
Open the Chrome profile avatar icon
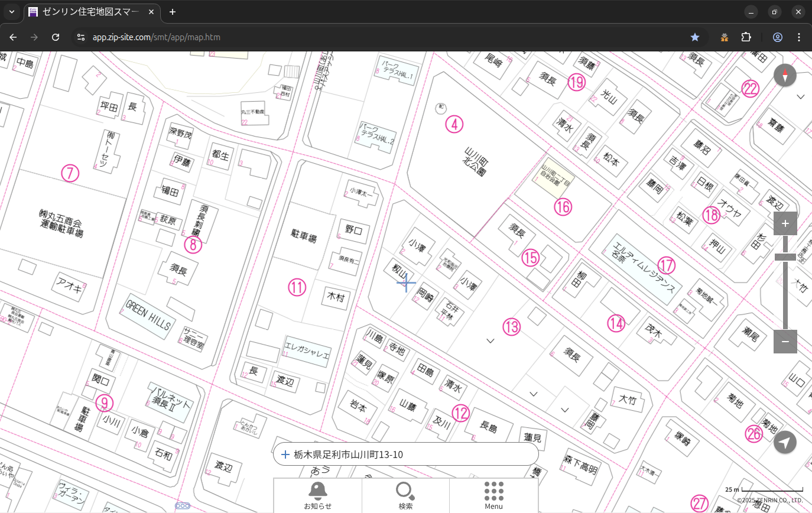click(x=778, y=37)
